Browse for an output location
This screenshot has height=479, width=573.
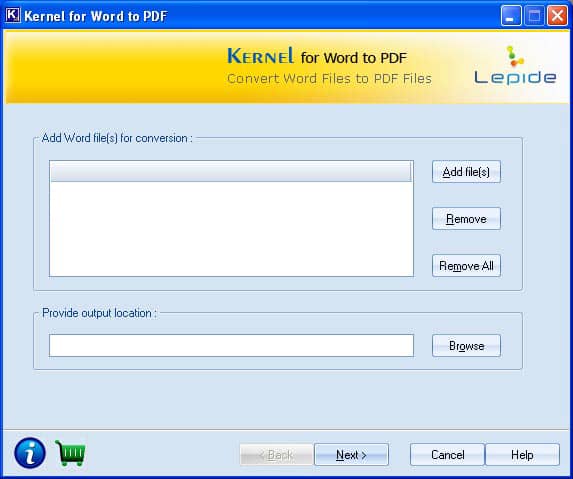(x=466, y=346)
